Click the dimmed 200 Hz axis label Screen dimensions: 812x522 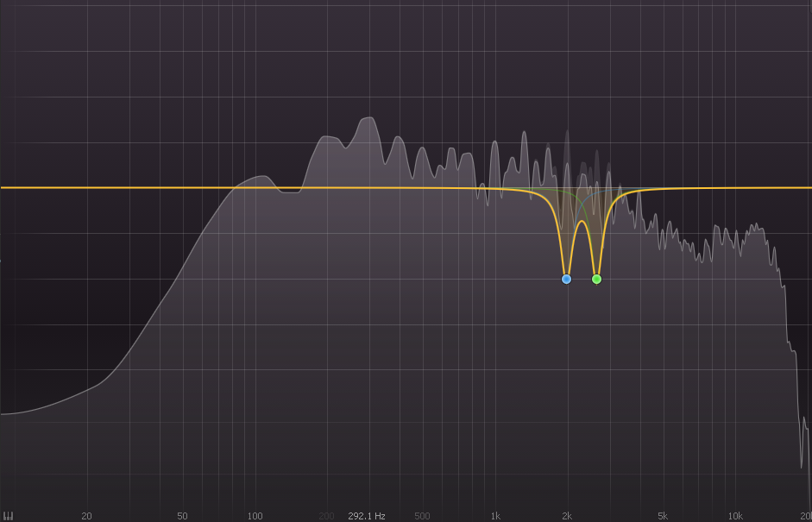tap(326, 516)
